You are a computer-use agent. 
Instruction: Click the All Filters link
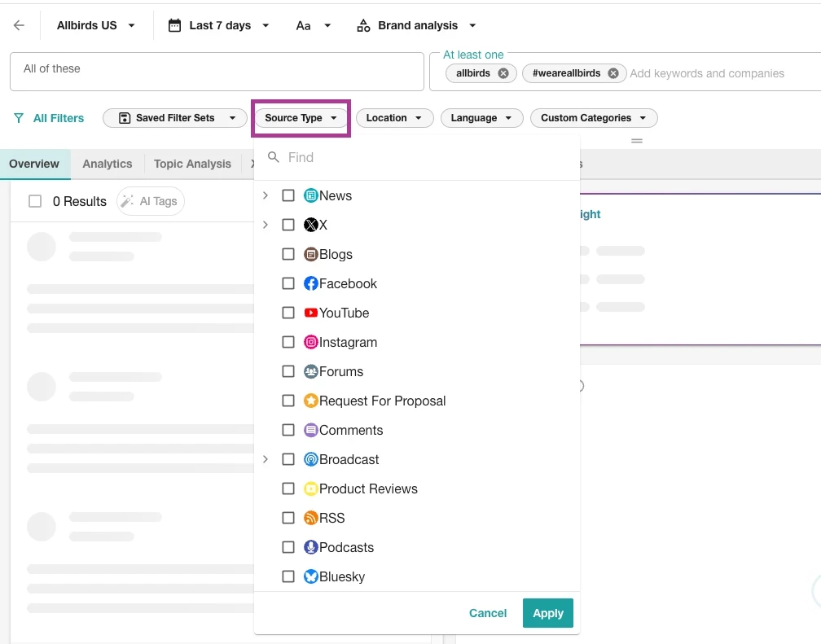59,118
